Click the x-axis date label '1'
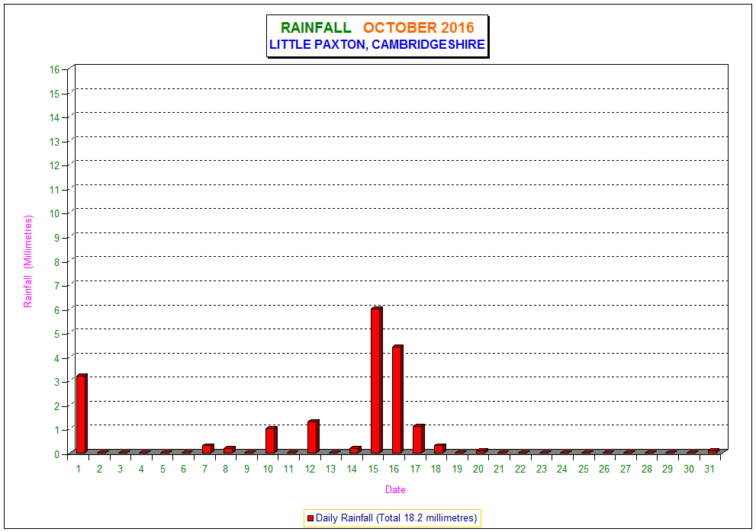Image resolution: width=756 pixels, height=532 pixels. 78,469
